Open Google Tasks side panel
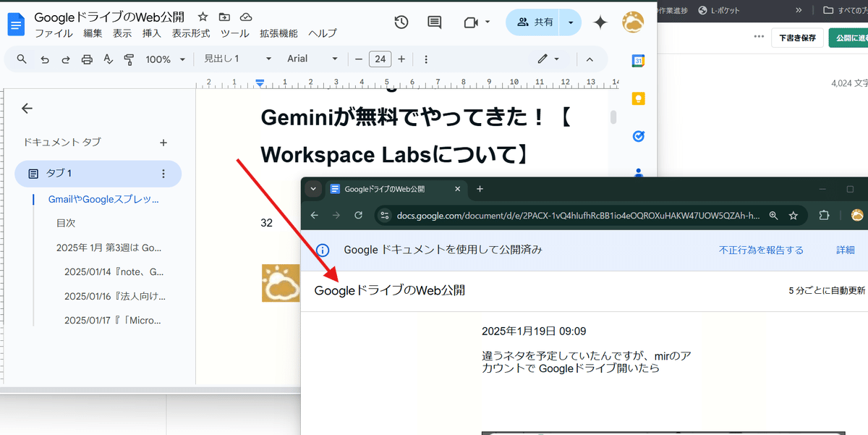This screenshot has height=435, width=868. coord(639,136)
